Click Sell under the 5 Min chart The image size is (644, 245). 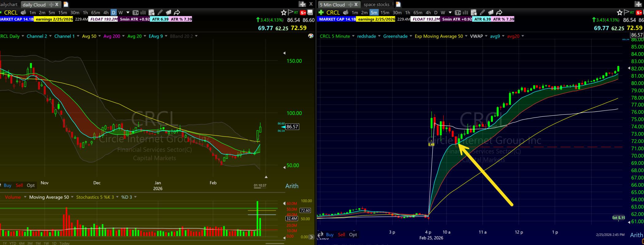[341, 235]
